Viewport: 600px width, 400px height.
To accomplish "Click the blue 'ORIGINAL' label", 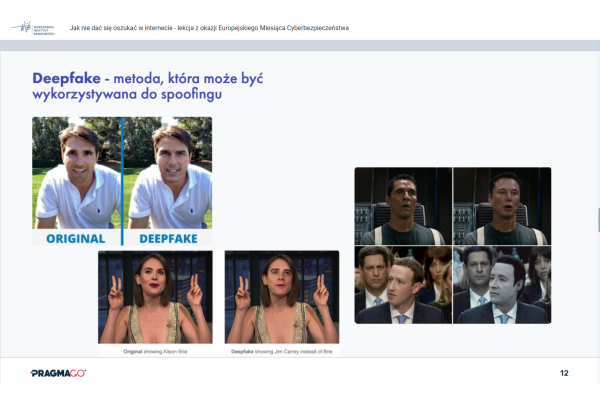I will [x=76, y=238].
